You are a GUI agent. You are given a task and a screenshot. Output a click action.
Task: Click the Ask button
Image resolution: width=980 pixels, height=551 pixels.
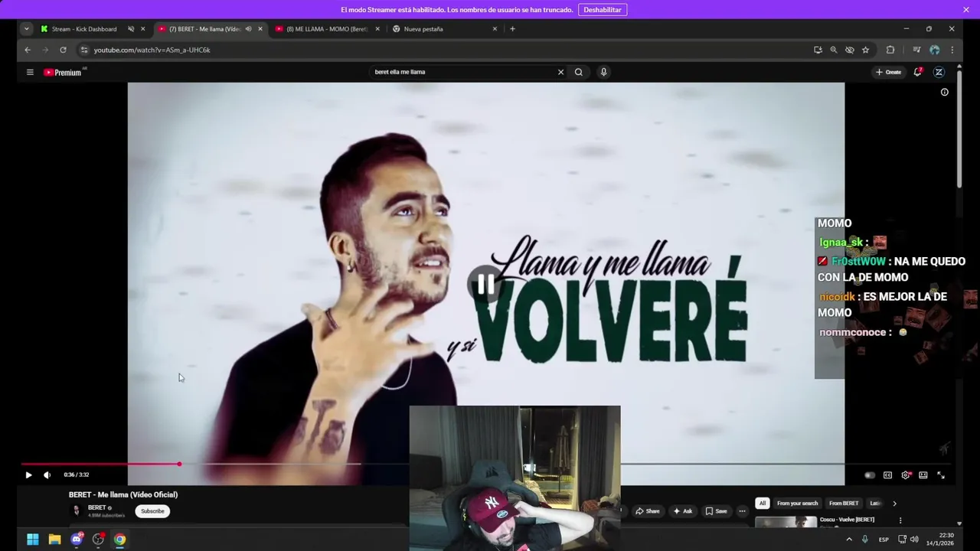[682, 511]
